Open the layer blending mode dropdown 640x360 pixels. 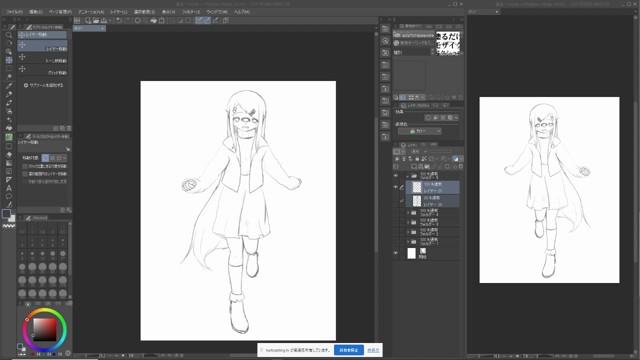417,151
